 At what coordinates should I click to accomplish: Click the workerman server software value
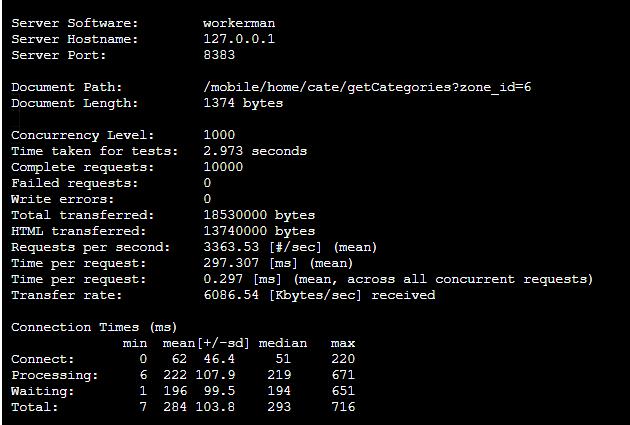[239, 23]
